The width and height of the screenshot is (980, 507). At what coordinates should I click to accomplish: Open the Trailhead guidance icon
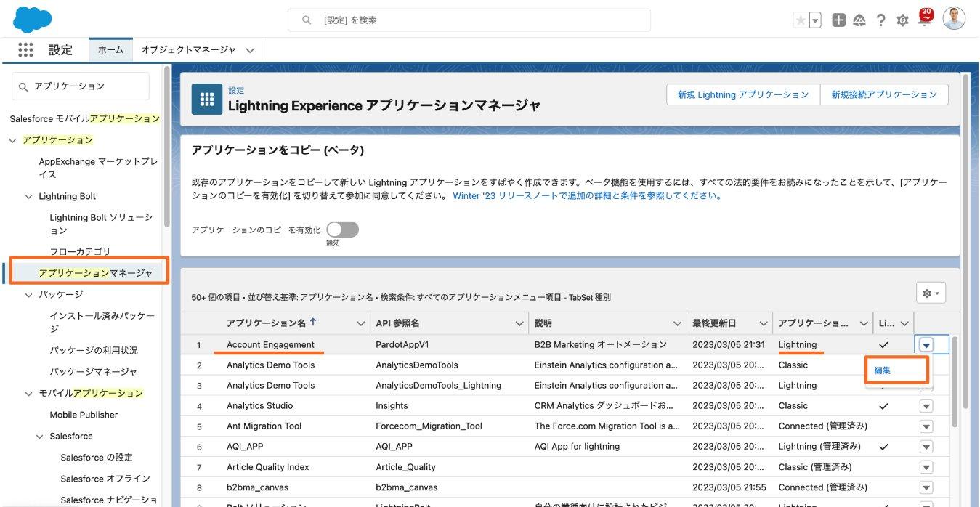[x=859, y=20]
